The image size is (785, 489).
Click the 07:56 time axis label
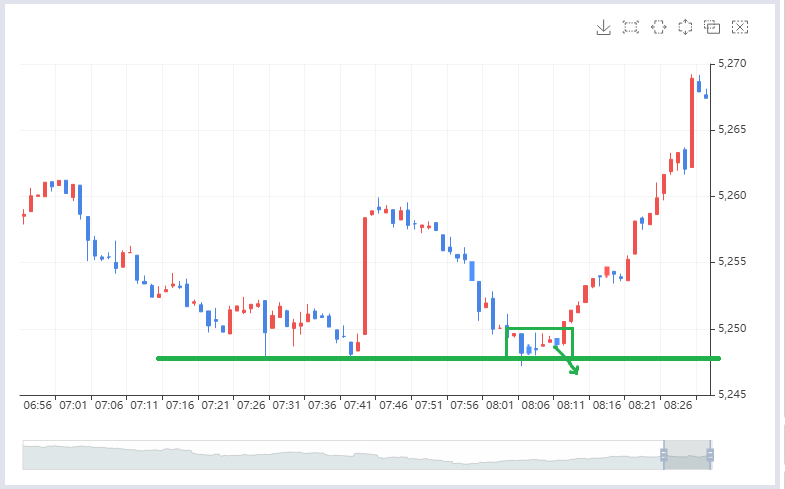pos(464,405)
